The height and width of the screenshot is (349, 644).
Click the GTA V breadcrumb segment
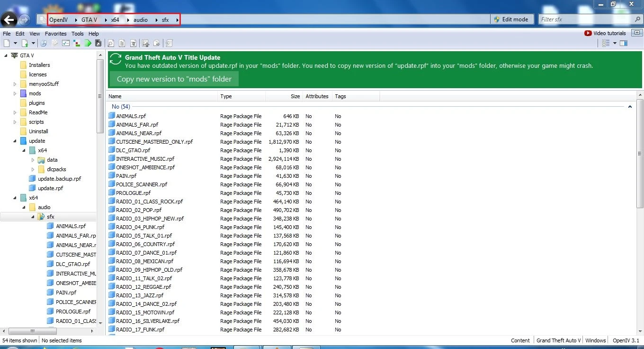[89, 20]
